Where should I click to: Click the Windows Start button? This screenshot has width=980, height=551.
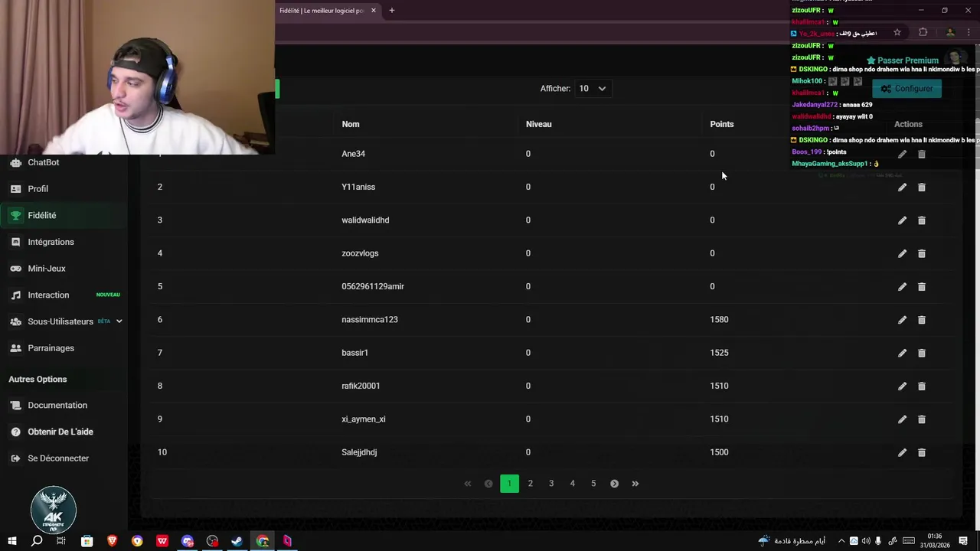(12, 541)
